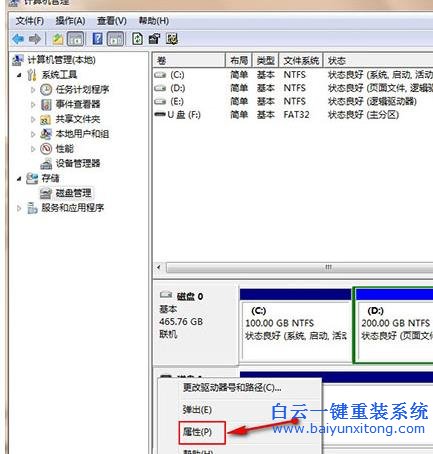433x454 pixels.
Task: Click the U 盘 (F:) drive icon in list
Action: 160,114
